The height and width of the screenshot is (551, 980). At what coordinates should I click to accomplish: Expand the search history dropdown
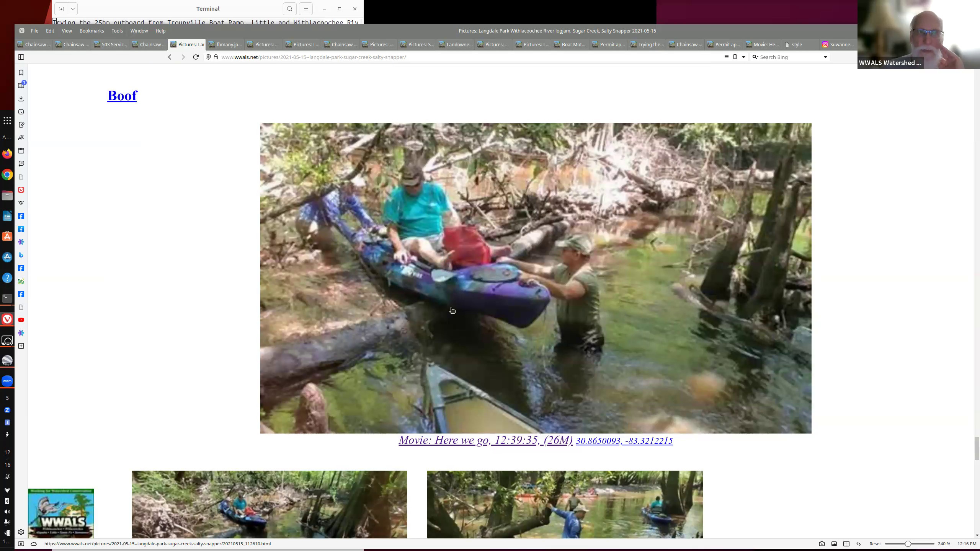(x=825, y=57)
